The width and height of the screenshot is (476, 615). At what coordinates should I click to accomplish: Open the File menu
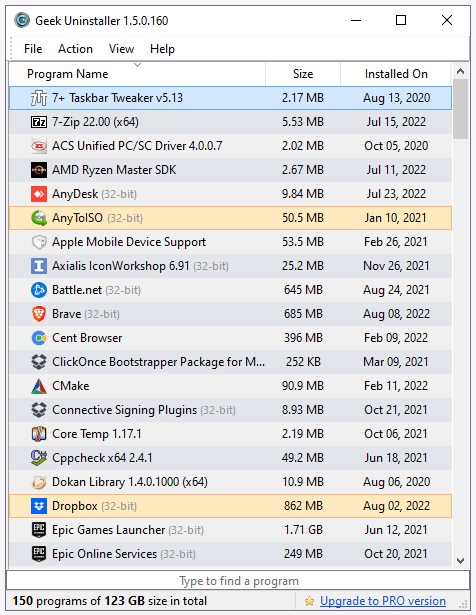click(x=33, y=49)
